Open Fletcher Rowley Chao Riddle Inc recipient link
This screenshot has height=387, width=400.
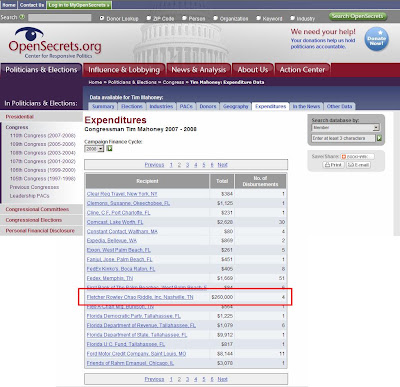pos(140,297)
